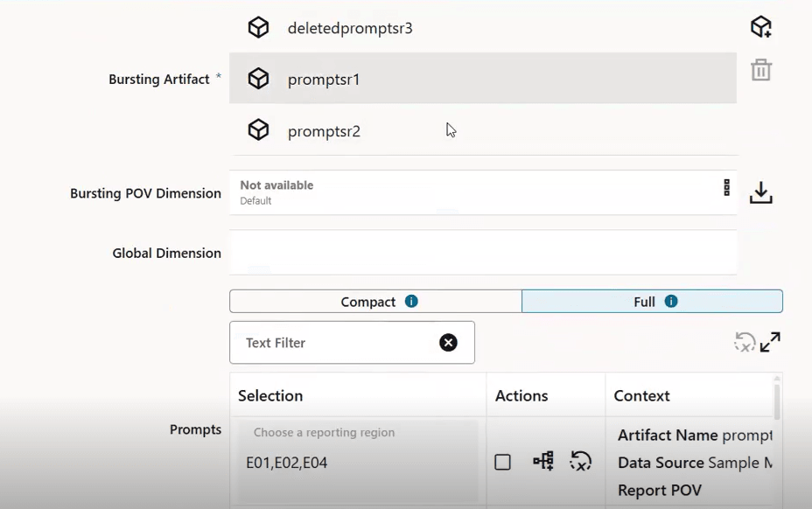Click the Report POV context text
Viewport: 812px width, 509px height.
click(660, 490)
